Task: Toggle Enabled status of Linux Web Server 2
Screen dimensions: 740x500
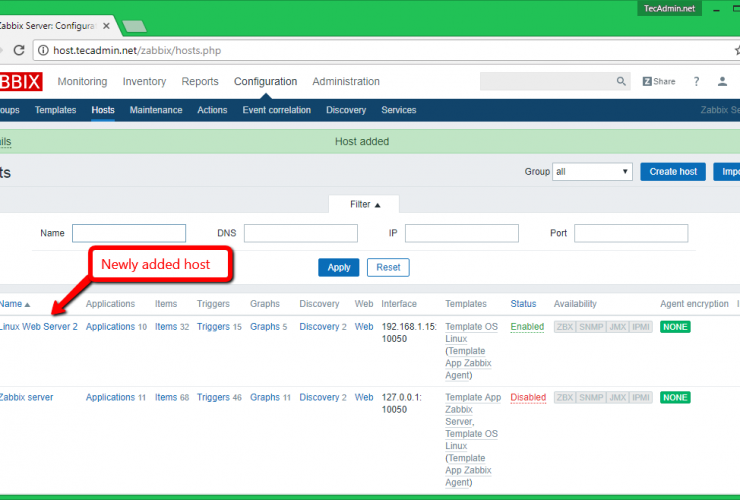Action: (x=527, y=327)
